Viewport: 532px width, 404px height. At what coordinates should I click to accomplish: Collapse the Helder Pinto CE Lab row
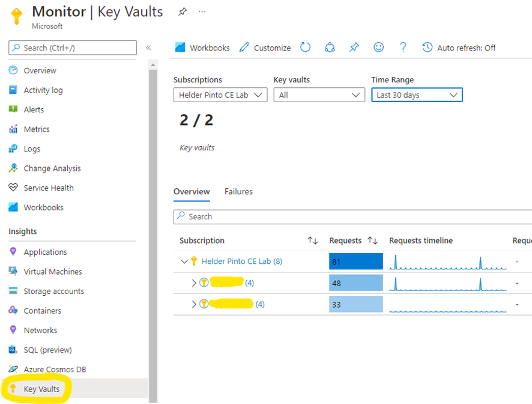(x=184, y=262)
